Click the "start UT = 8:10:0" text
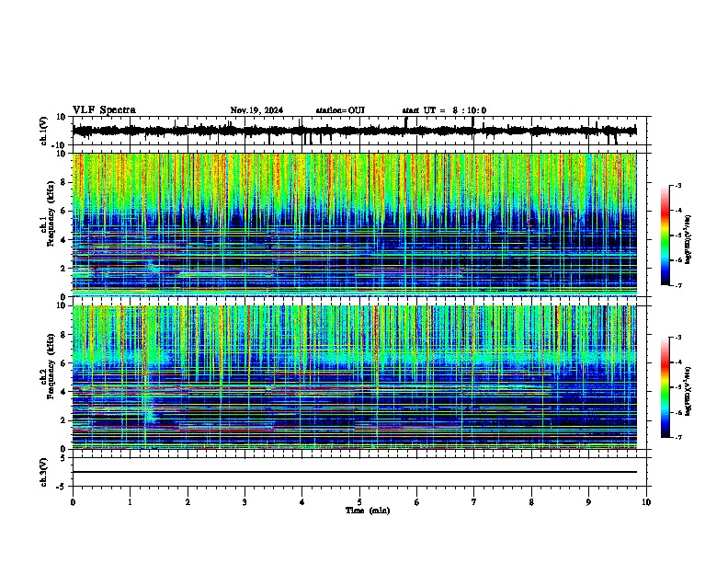This screenshot has width=728, height=563. coord(444,110)
